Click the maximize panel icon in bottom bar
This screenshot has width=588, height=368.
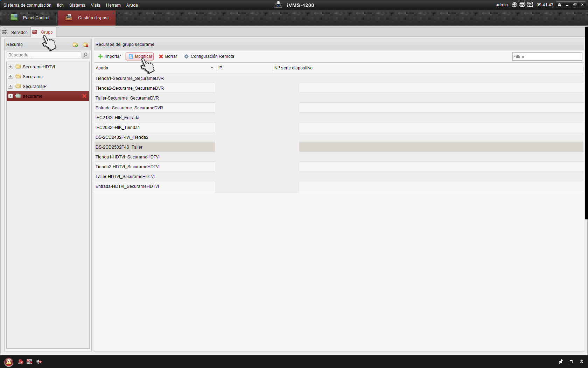pyautogui.click(x=571, y=362)
